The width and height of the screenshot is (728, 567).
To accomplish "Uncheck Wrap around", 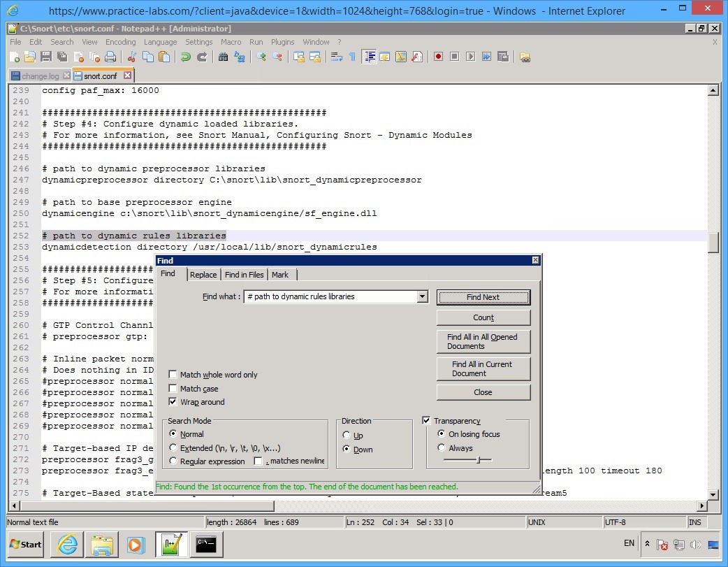I will [173, 402].
